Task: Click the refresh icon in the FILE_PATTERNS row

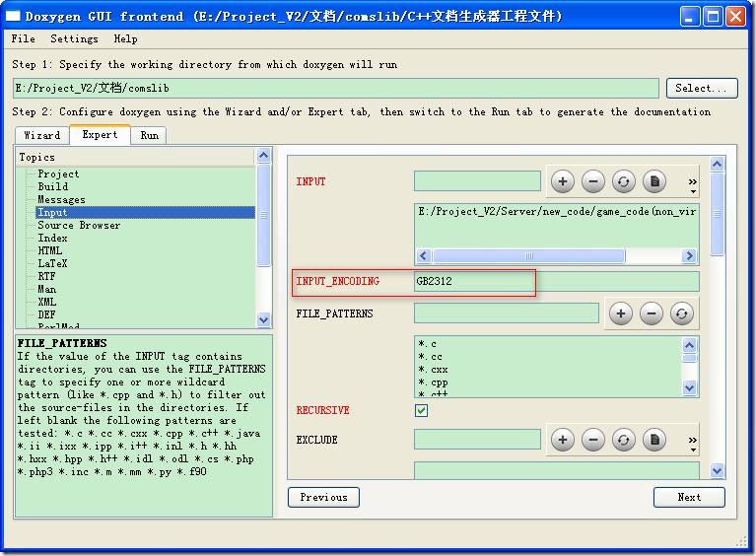Action: (681, 313)
